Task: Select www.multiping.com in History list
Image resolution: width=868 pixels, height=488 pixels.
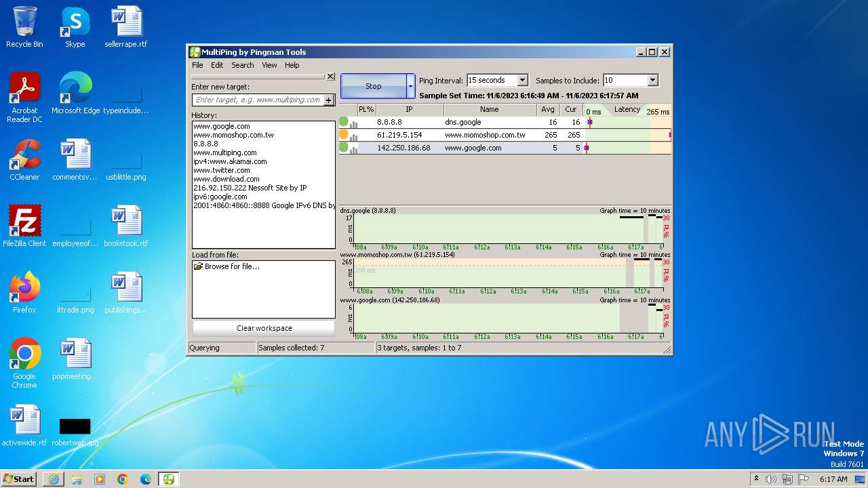Action: [x=225, y=152]
